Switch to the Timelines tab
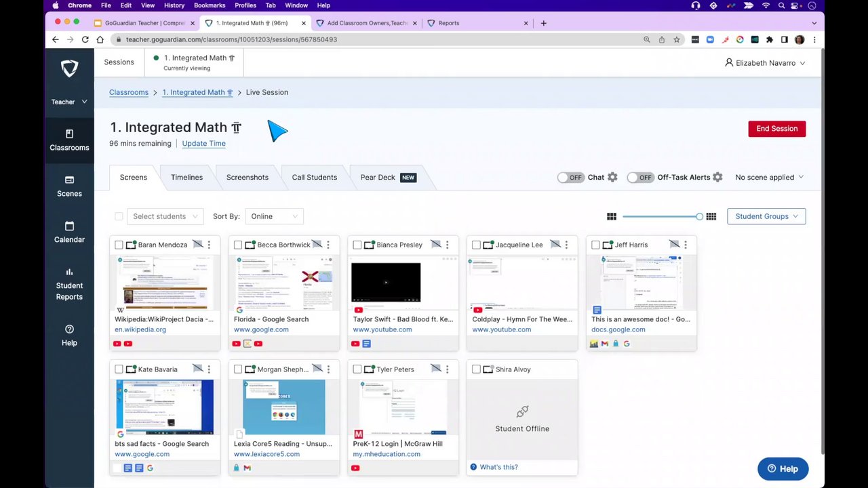Viewport: 868px width, 488px height. tap(186, 178)
